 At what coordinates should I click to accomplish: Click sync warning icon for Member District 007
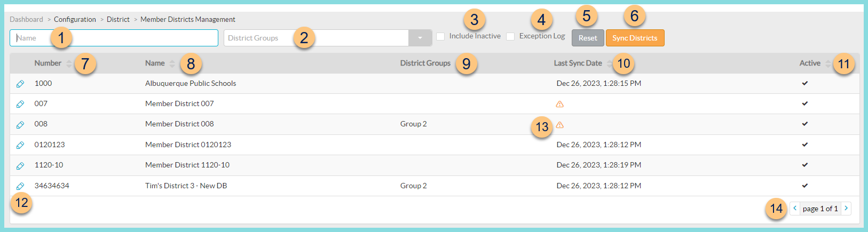pos(560,104)
